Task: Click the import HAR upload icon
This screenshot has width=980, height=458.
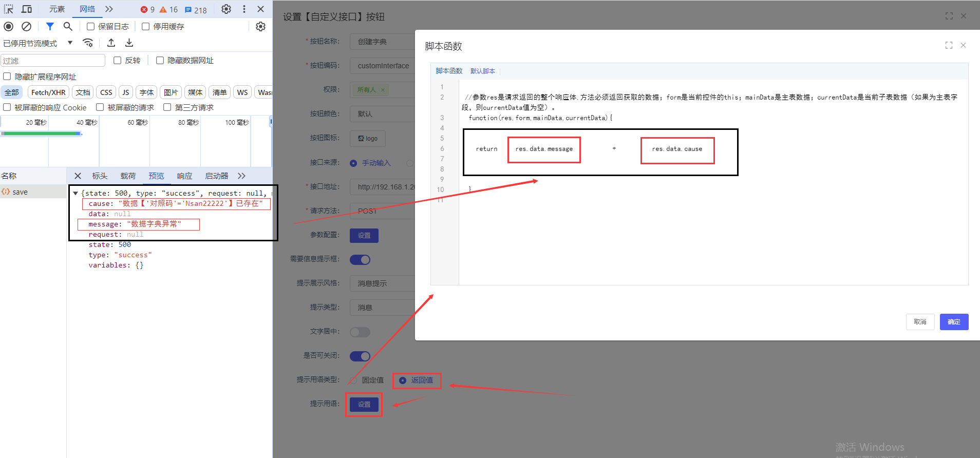Action: pyautogui.click(x=111, y=43)
